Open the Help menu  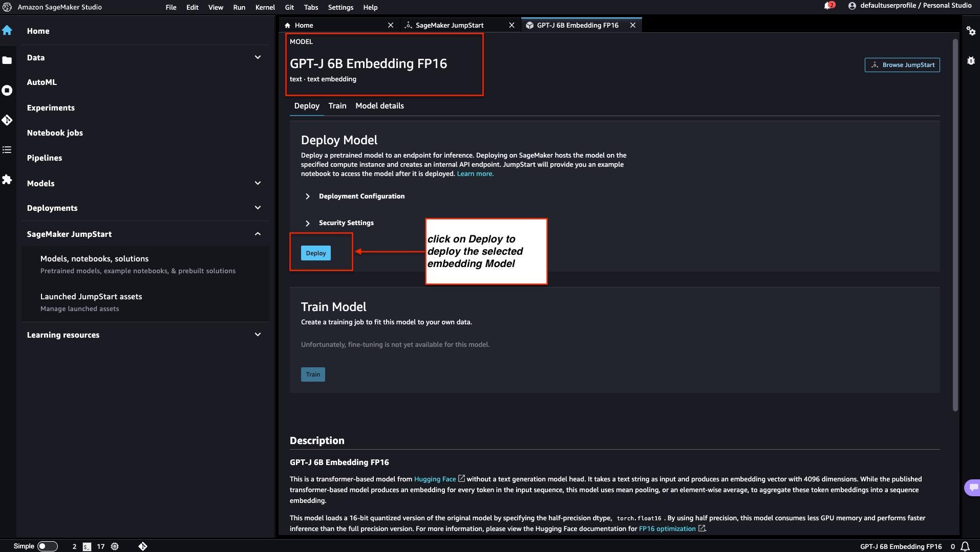[x=370, y=7]
